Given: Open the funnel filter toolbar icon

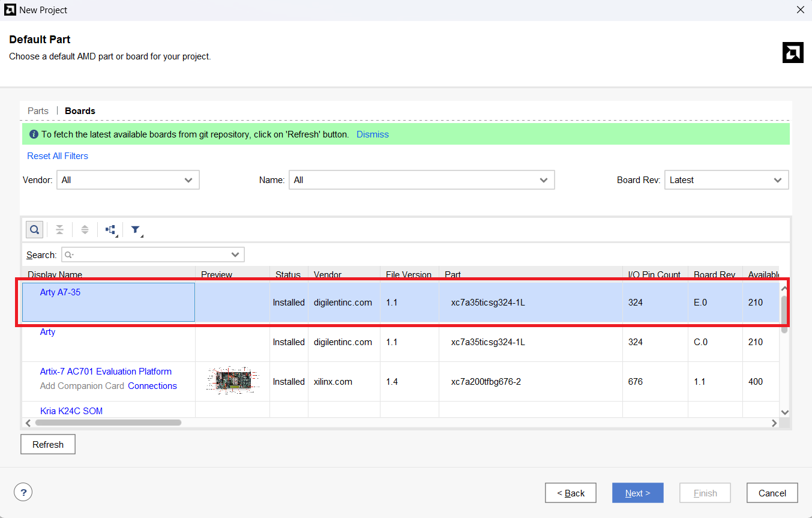Looking at the screenshot, I should coord(136,229).
